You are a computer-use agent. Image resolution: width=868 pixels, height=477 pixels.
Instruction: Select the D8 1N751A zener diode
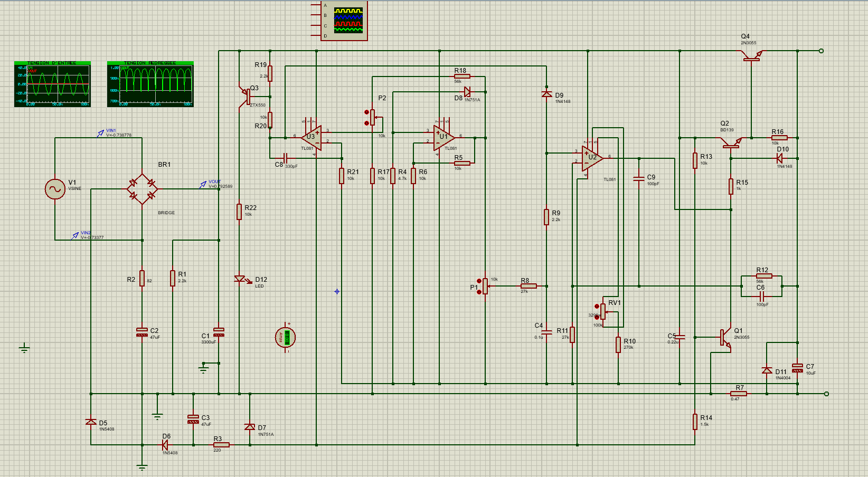(x=467, y=92)
